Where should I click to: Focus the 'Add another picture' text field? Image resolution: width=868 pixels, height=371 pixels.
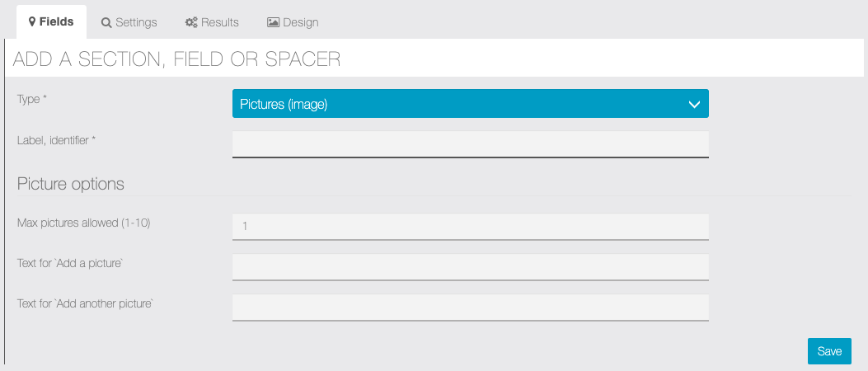point(470,307)
